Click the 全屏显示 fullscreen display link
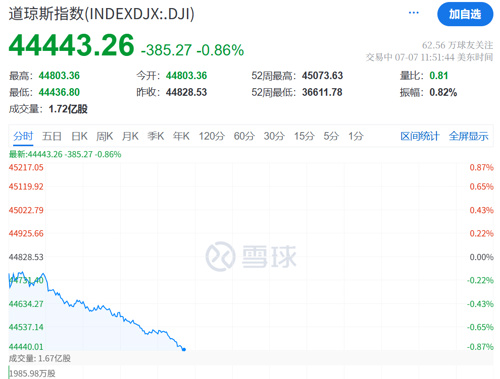The width and height of the screenshot is (500, 379). coord(469,136)
